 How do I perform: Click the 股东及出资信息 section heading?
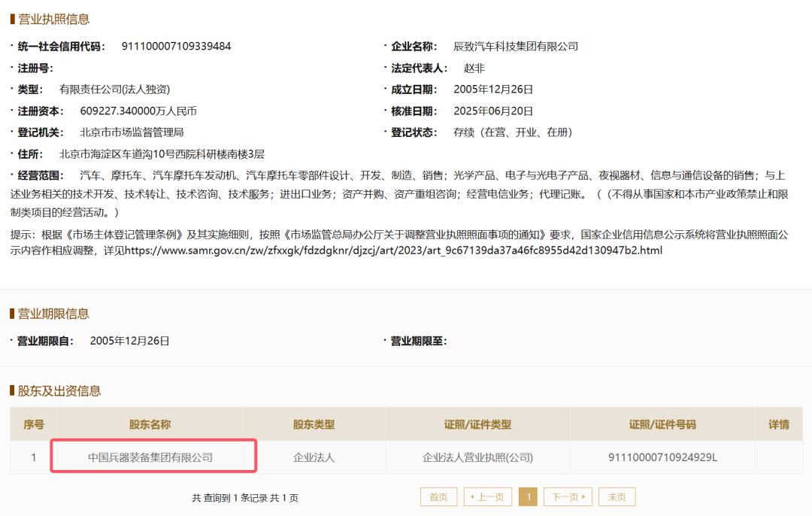(59, 390)
